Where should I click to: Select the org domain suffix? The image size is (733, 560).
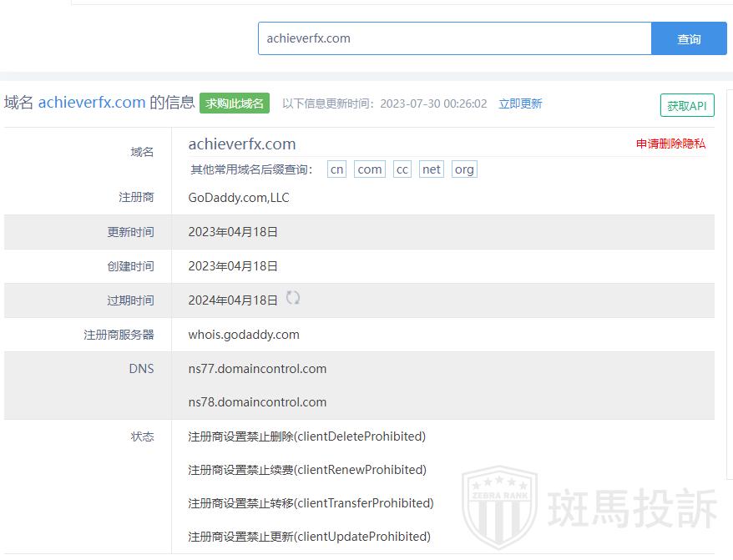[464, 169]
